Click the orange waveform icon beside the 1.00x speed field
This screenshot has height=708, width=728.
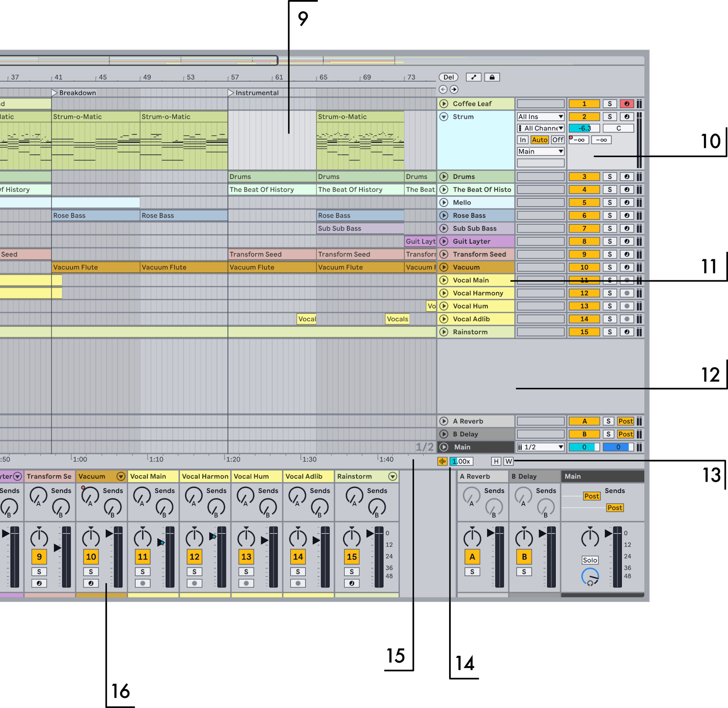coord(441,461)
